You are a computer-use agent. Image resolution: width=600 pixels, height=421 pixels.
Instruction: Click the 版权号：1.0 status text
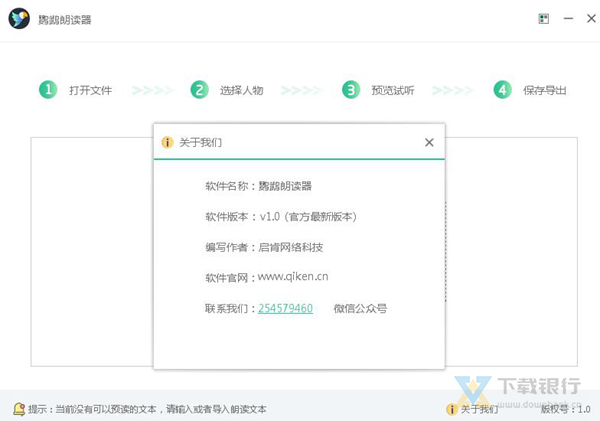pos(566,409)
